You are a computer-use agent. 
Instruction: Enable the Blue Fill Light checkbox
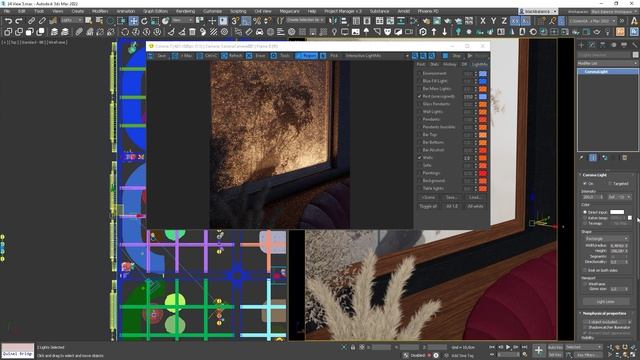[x=420, y=81]
